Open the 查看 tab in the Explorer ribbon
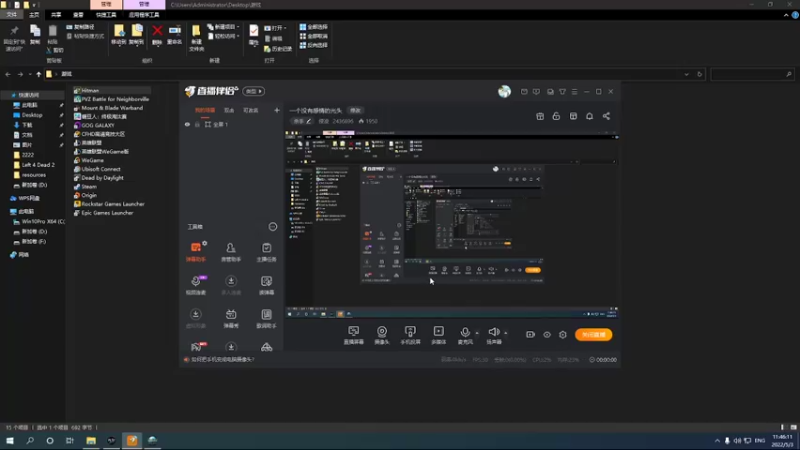Image resolution: width=800 pixels, height=450 pixels. coord(78,15)
